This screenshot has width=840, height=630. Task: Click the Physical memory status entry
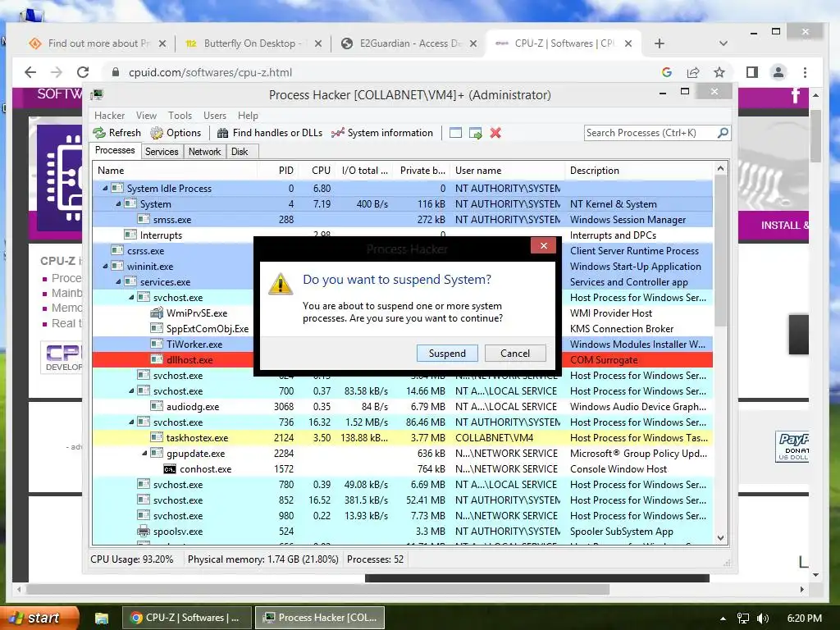point(262,559)
